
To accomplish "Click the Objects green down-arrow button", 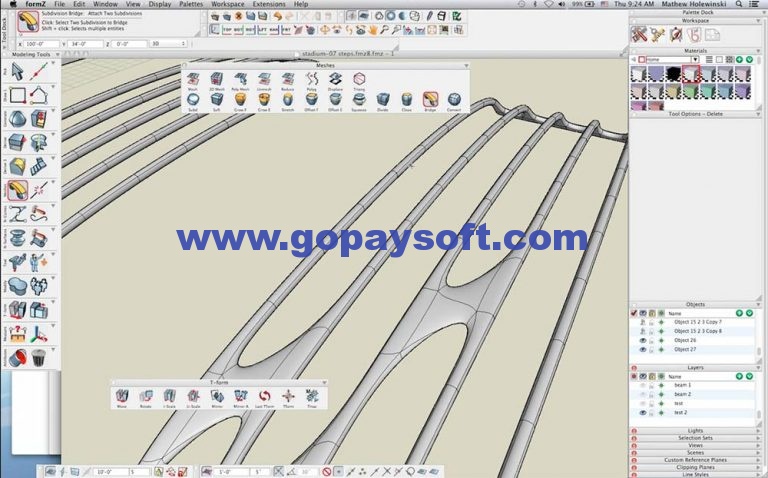I will (749, 313).
